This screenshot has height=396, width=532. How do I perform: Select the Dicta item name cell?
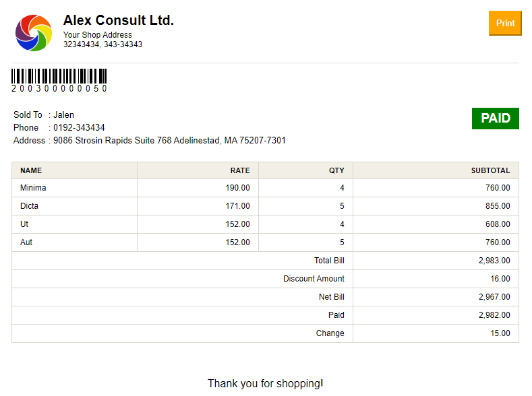click(x=30, y=206)
